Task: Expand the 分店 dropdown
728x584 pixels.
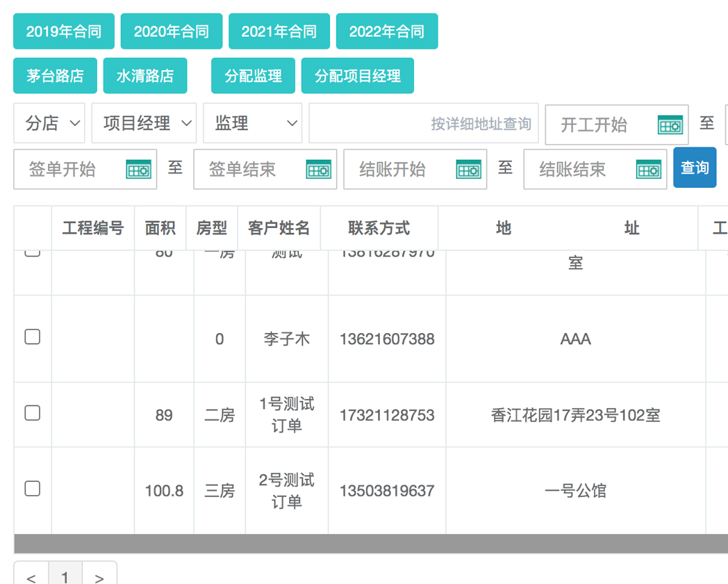Action: pyautogui.click(x=49, y=124)
